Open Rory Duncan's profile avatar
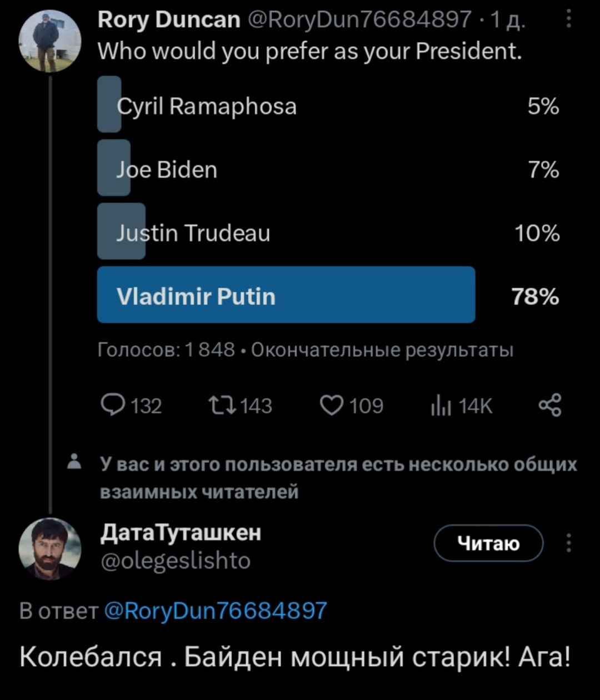This screenshot has height=700, width=600. (x=49, y=41)
